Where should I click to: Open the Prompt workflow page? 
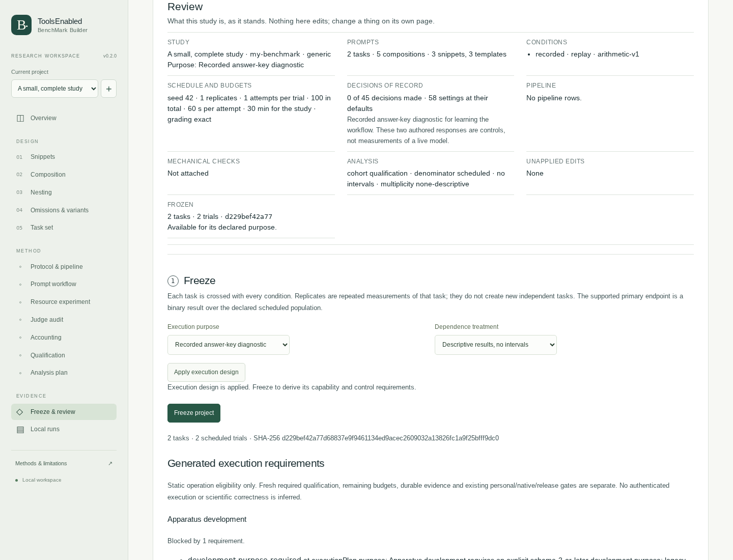(64, 284)
